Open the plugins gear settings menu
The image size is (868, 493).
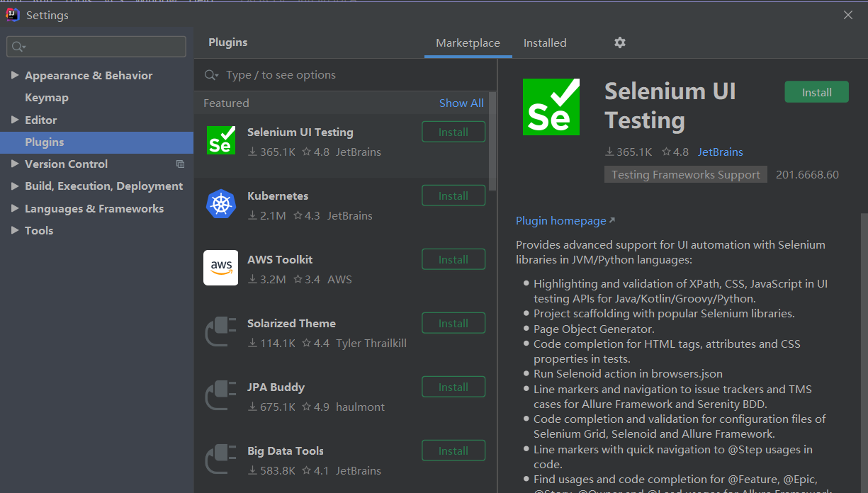coord(620,42)
